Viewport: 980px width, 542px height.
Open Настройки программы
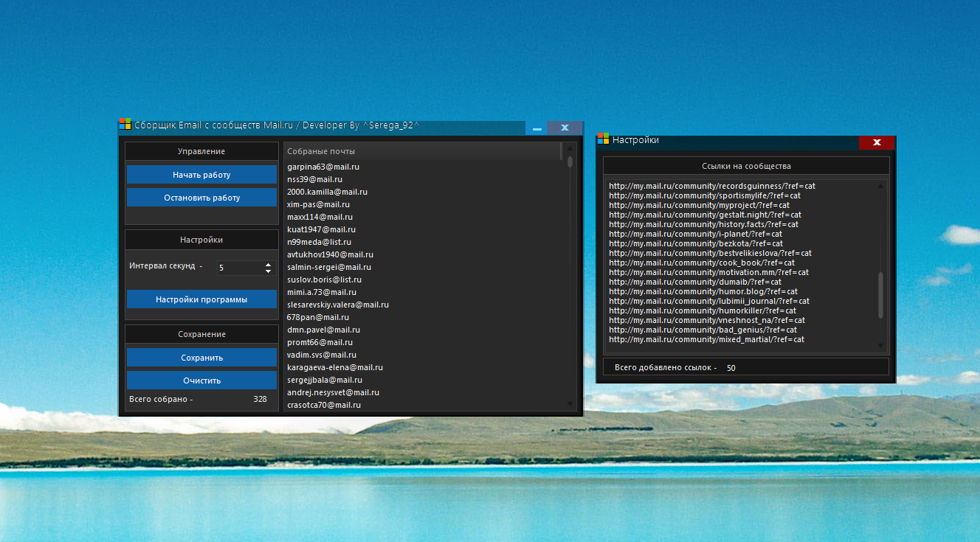201,299
